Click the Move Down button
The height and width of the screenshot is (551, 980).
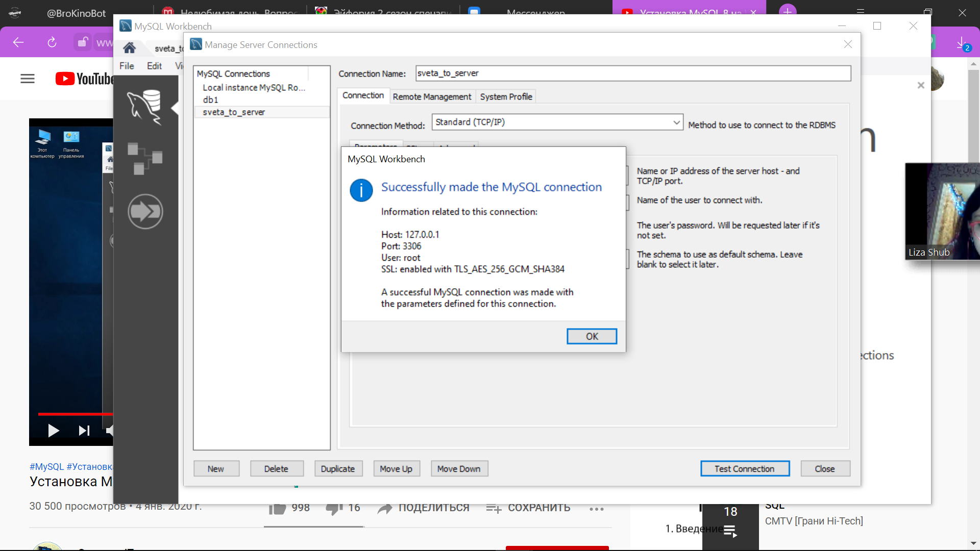point(459,469)
